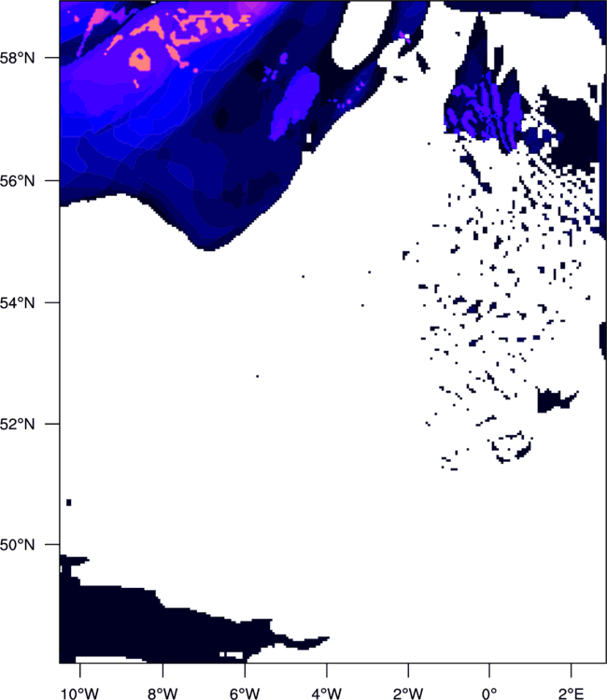Click the white oval gap at top center
This screenshot has height=700, width=607.
[x=358, y=34]
